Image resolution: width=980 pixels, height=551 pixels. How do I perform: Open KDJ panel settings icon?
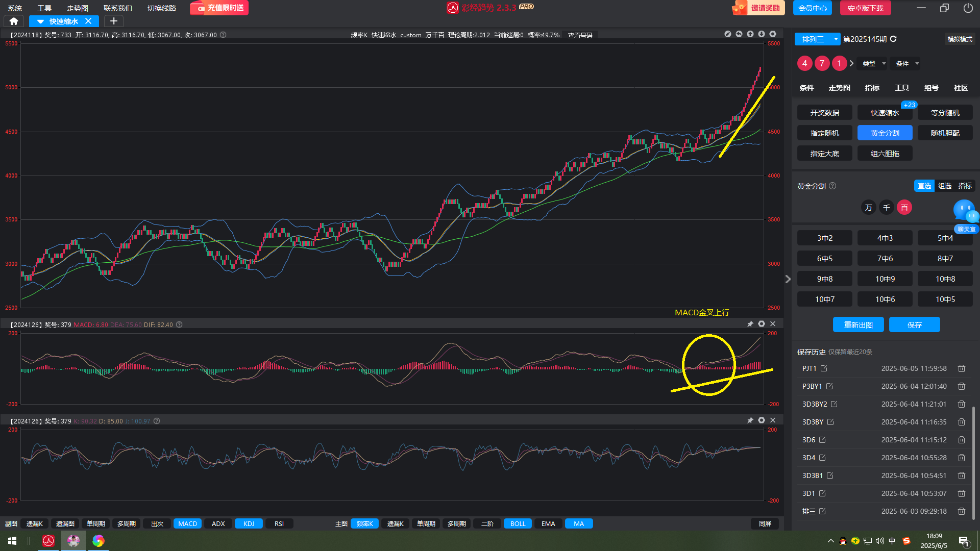(x=762, y=420)
